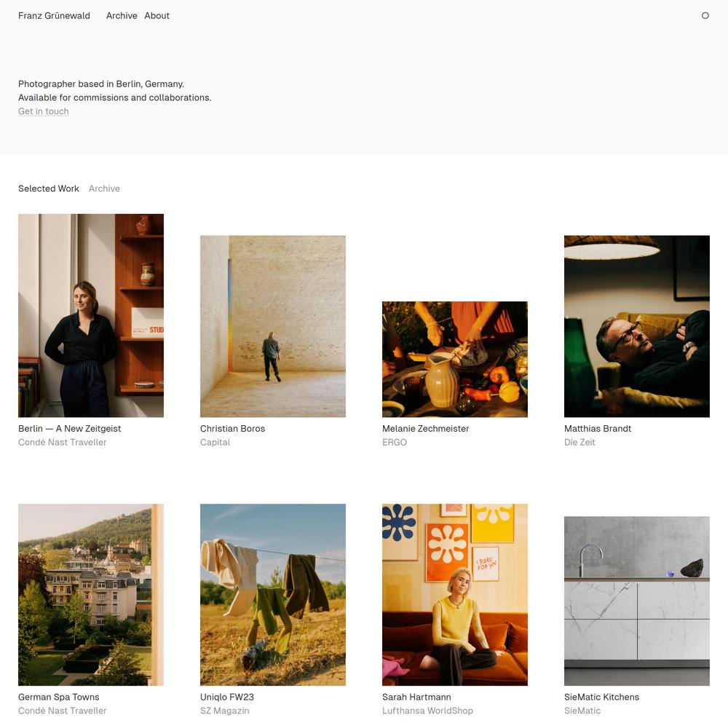This screenshot has height=728, width=728.
Task: View the Melanie Zechmeister table still life image
Action: (x=455, y=360)
